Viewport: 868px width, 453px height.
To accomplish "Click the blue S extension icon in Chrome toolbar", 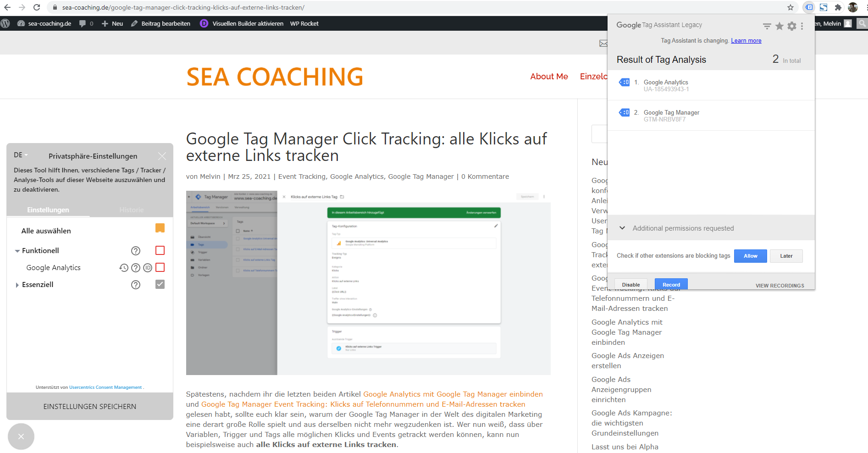I will tap(824, 7).
